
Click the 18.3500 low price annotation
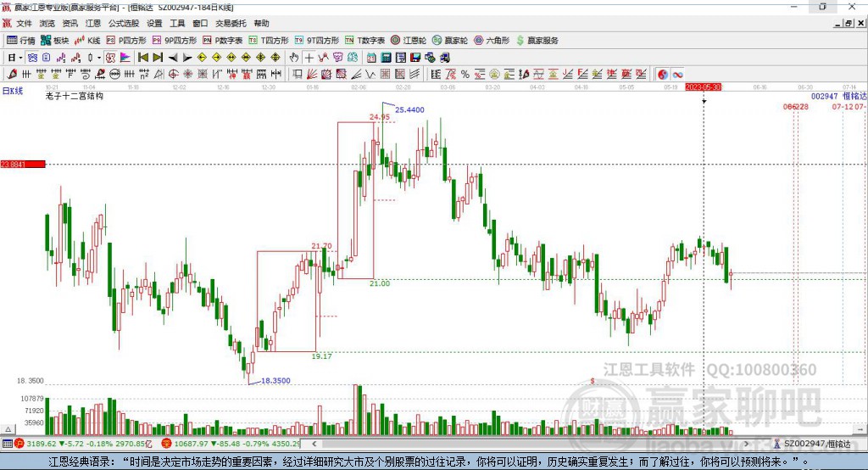coord(275,381)
